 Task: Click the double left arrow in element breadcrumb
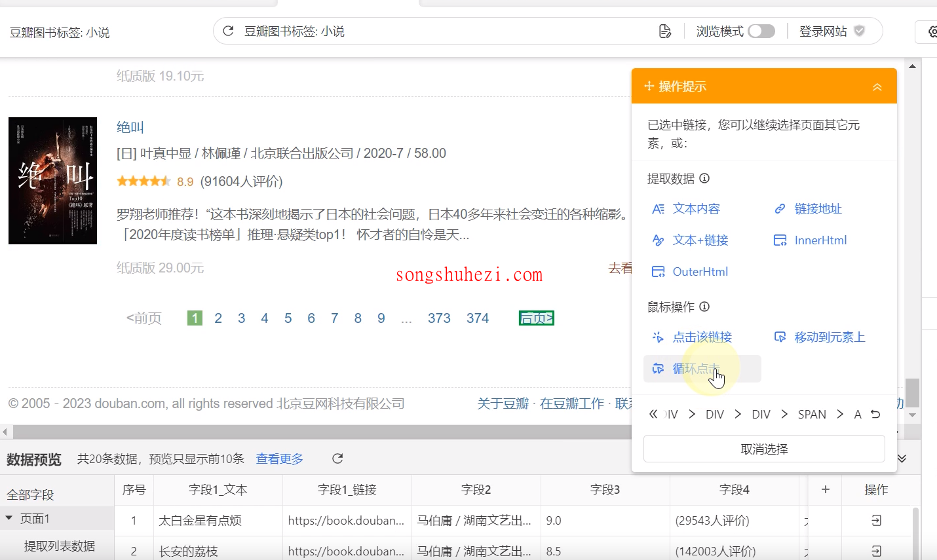pos(653,414)
